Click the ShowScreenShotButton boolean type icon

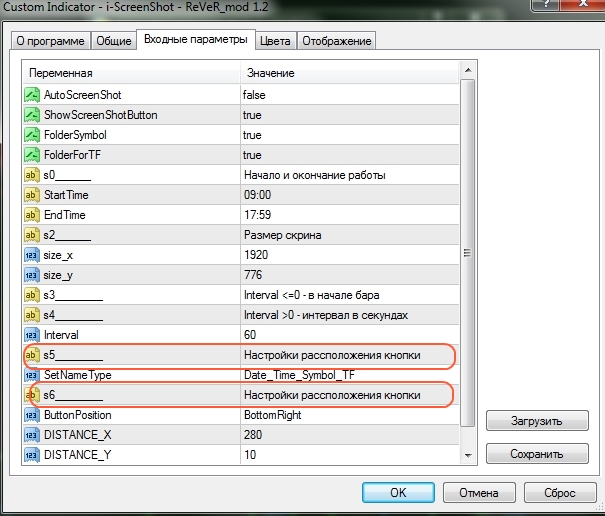coord(32,115)
